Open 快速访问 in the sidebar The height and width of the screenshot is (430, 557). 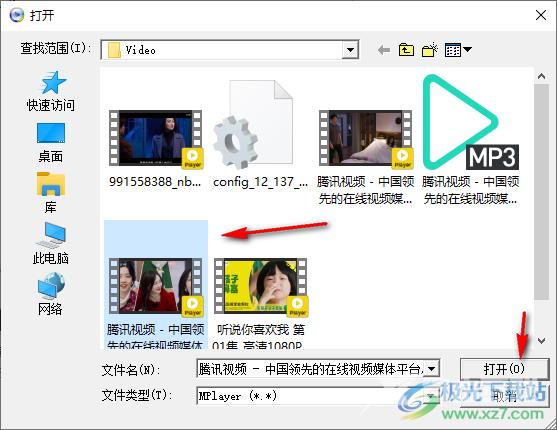(x=51, y=91)
